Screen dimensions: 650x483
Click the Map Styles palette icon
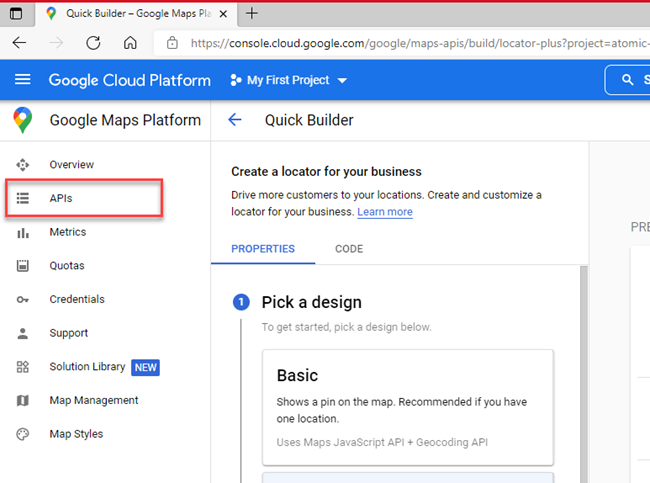23,434
